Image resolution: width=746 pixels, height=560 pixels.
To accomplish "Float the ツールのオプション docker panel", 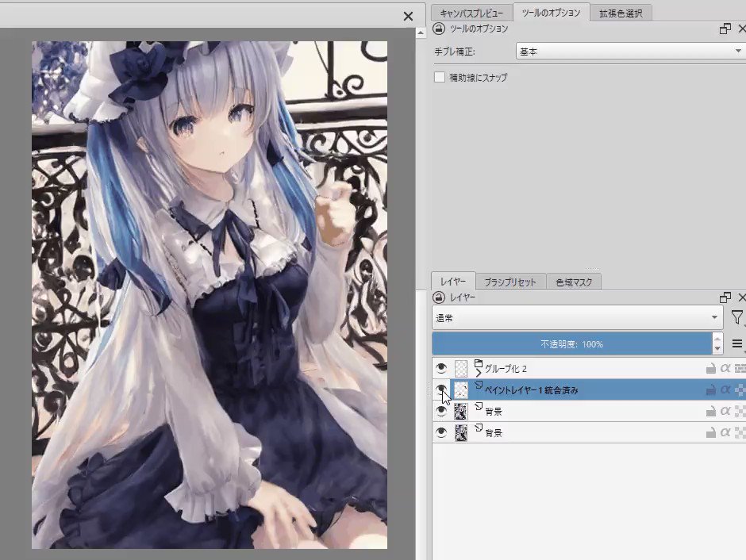I will pos(725,29).
